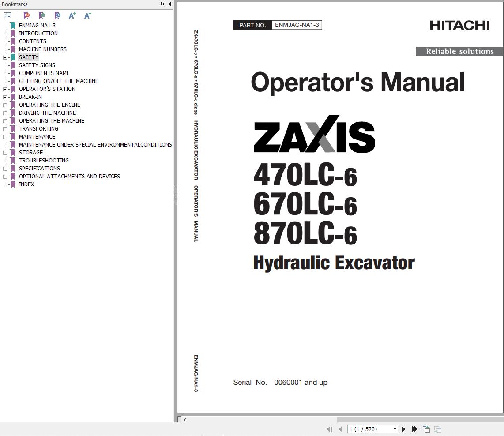Expand the OPTIONAL ATTACHMENTS AND DEVICES bookmark

pyautogui.click(x=5, y=177)
